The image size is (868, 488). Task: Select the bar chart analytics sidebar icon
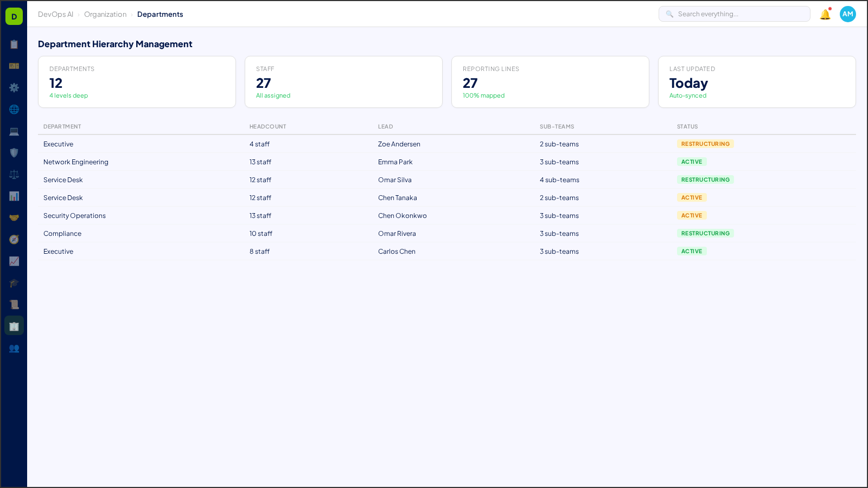click(14, 196)
